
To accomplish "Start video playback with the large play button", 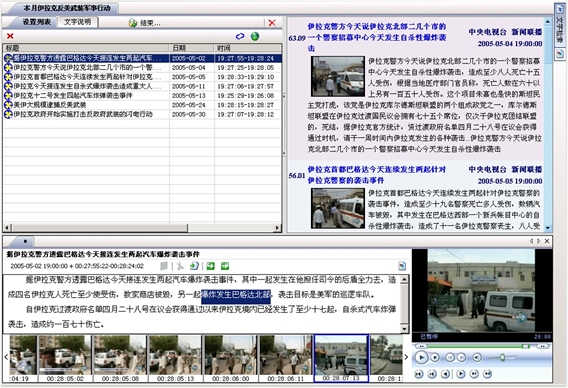I will 421,358.
